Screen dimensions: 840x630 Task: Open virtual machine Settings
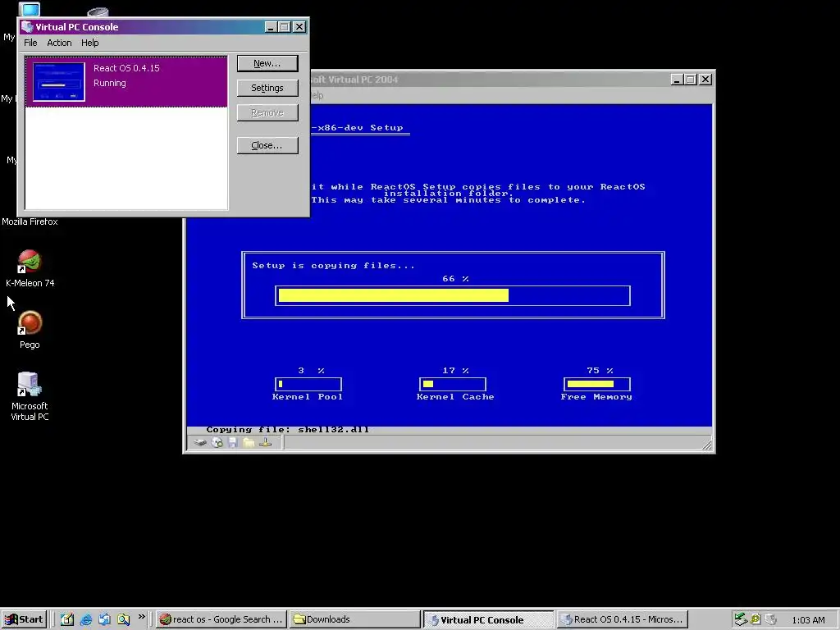[267, 88]
